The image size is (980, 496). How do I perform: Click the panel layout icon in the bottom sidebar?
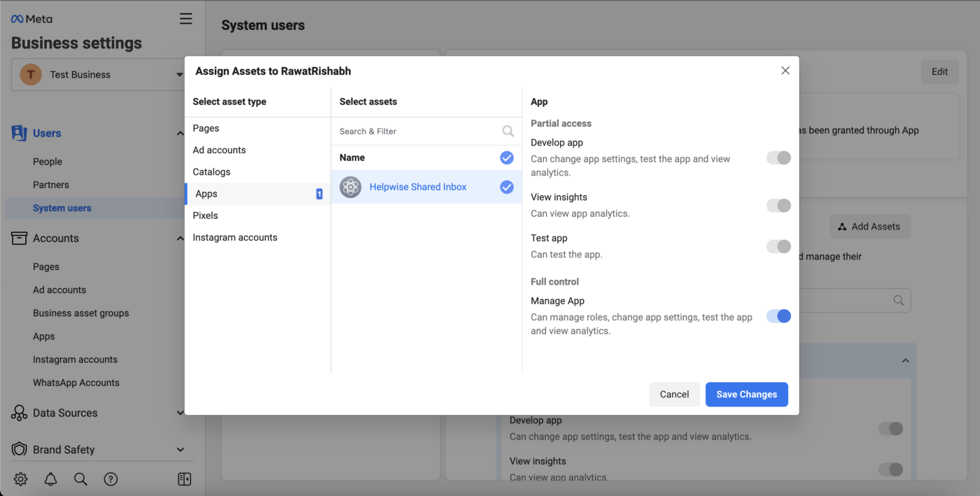click(x=185, y=479)
